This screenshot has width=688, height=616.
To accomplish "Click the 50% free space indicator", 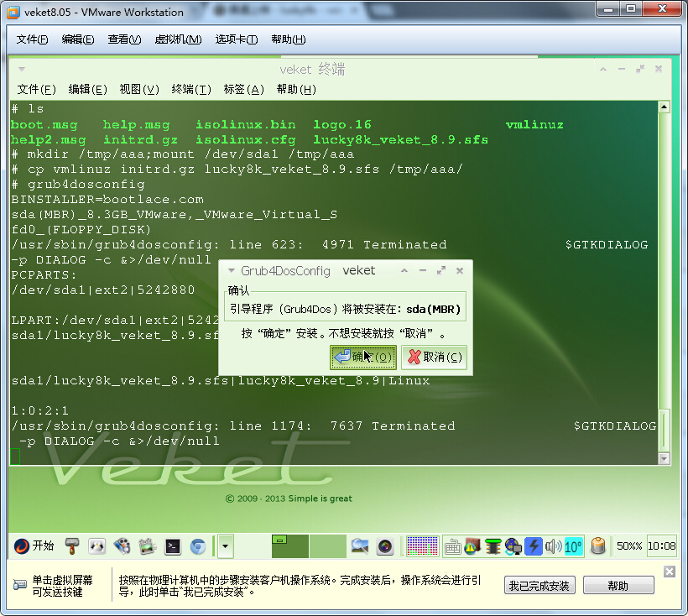I will 629,546.
